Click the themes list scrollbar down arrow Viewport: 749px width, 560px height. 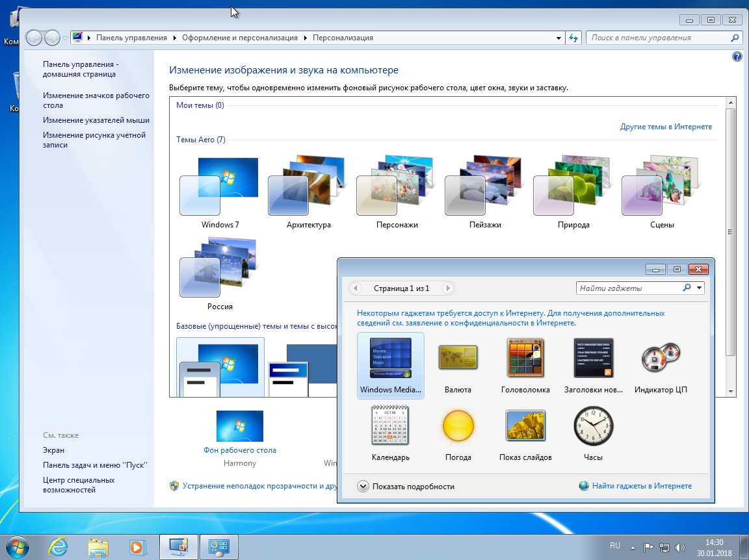[730, 392]
